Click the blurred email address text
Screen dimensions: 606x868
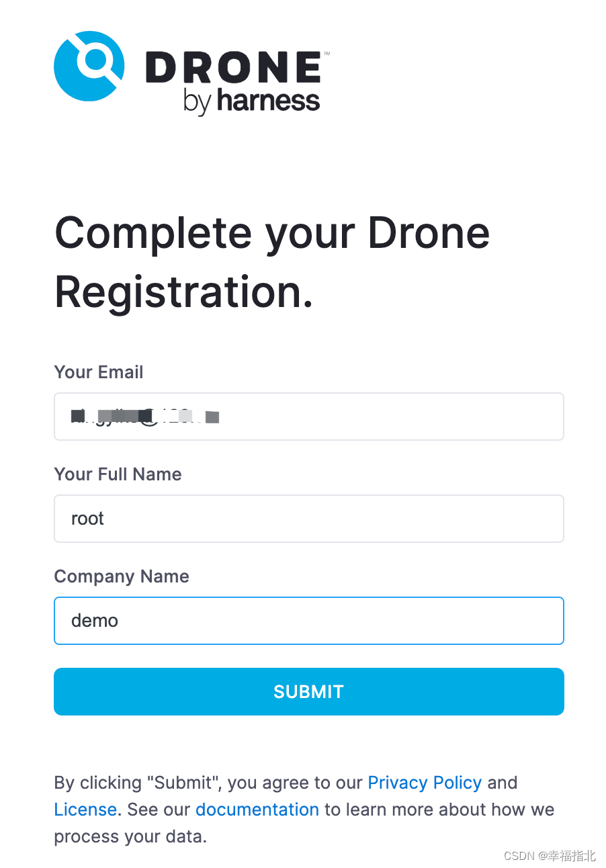coord(146,417)
